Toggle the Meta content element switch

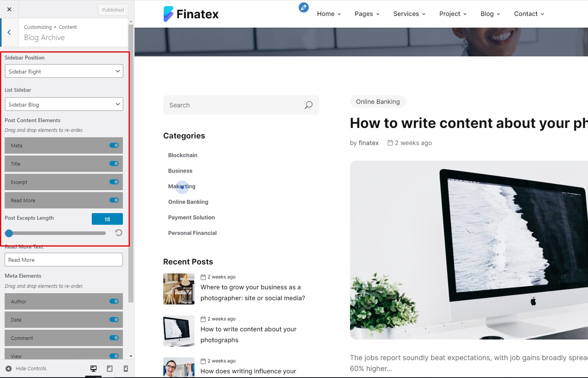[114, 145]
